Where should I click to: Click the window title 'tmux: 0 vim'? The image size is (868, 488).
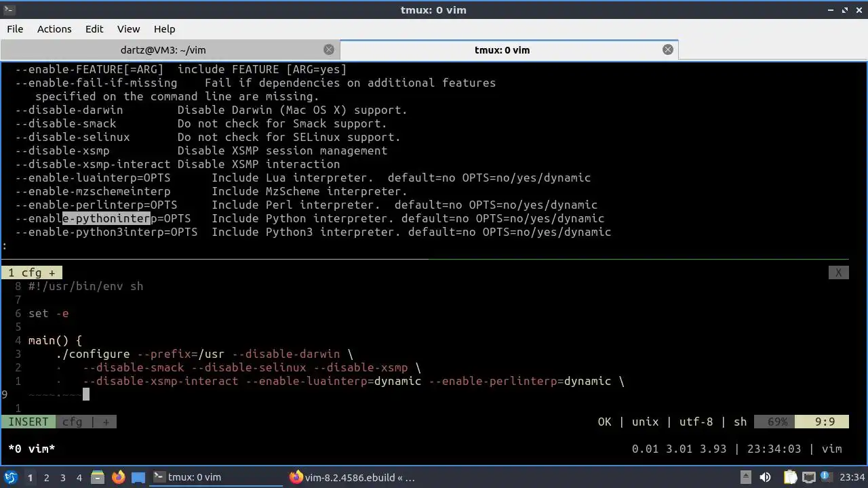(433, 9)
